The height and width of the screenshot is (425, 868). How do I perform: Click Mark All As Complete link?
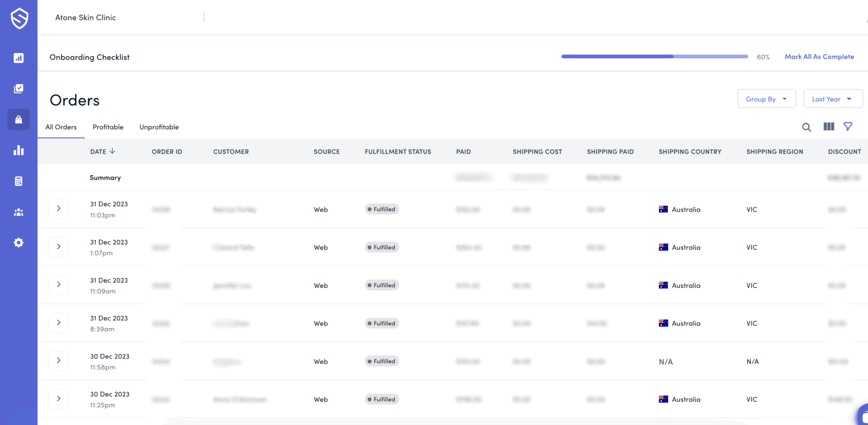819,57
